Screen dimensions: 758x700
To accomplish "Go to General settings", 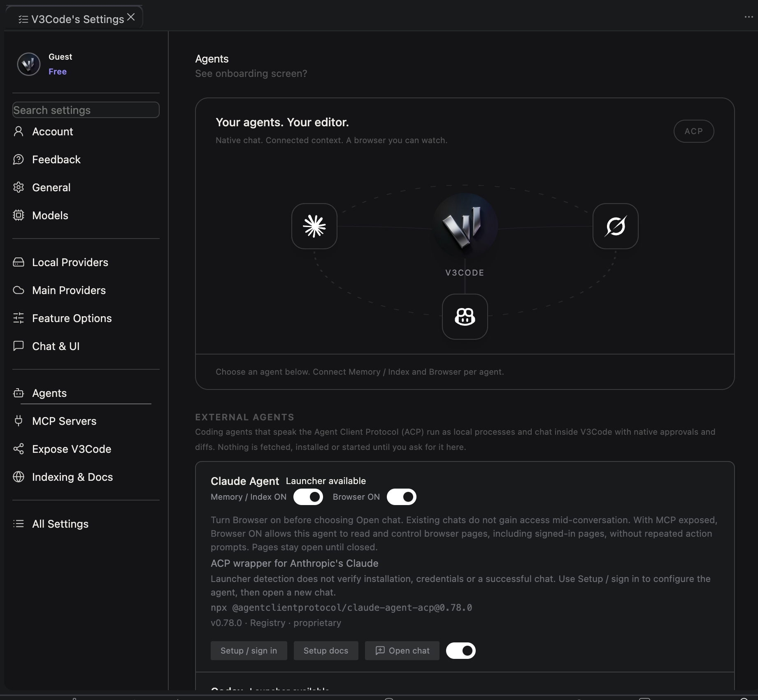I will pos(86,188).
